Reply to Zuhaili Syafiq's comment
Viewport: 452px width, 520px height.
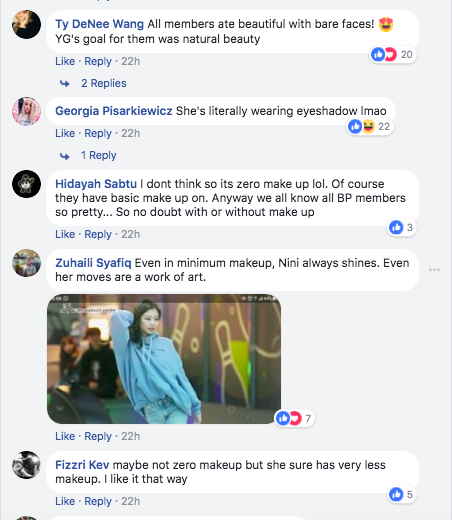pos(98,436)
